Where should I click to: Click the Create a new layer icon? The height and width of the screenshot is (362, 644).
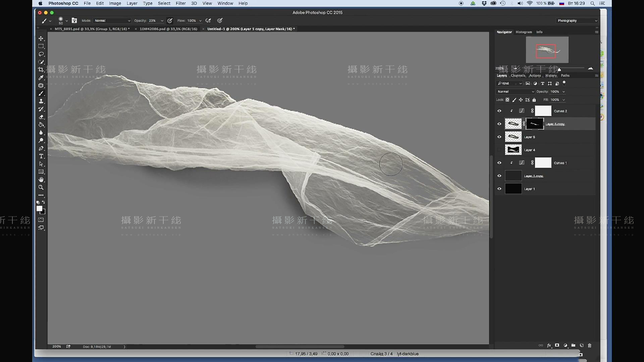(x=582, y=345)
